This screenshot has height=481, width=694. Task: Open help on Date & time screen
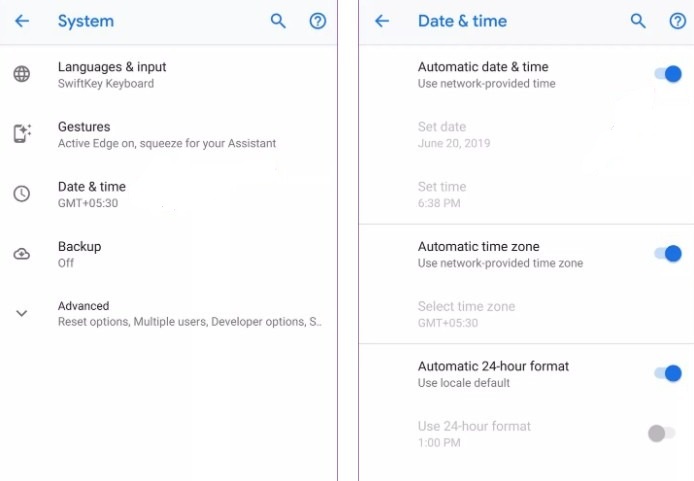point(678,21)
